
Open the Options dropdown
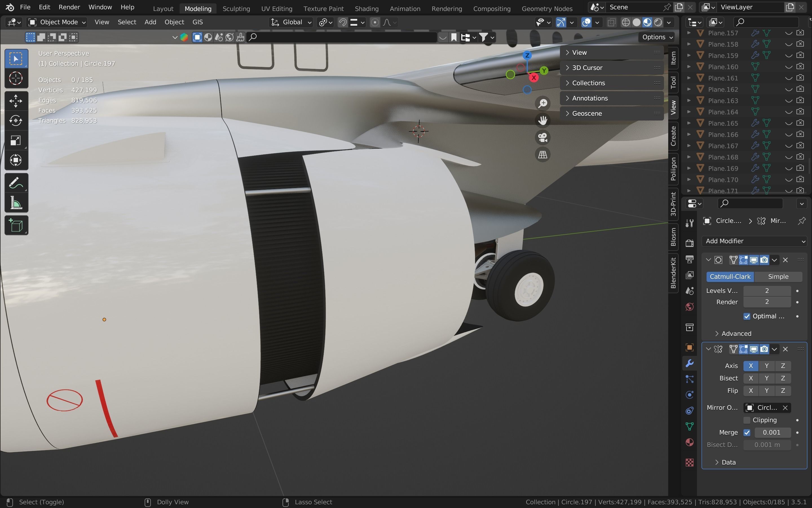click(657, 37)
